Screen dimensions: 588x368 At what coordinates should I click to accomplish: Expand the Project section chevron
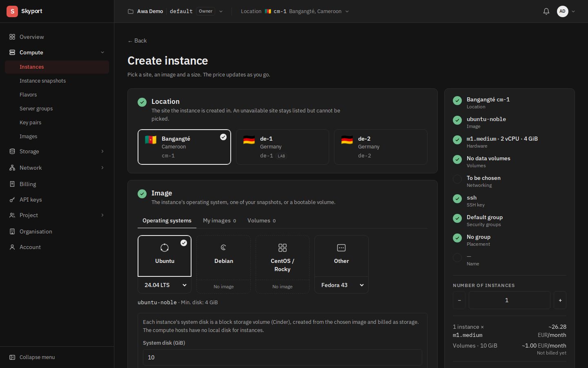click(x=102, y=215)
